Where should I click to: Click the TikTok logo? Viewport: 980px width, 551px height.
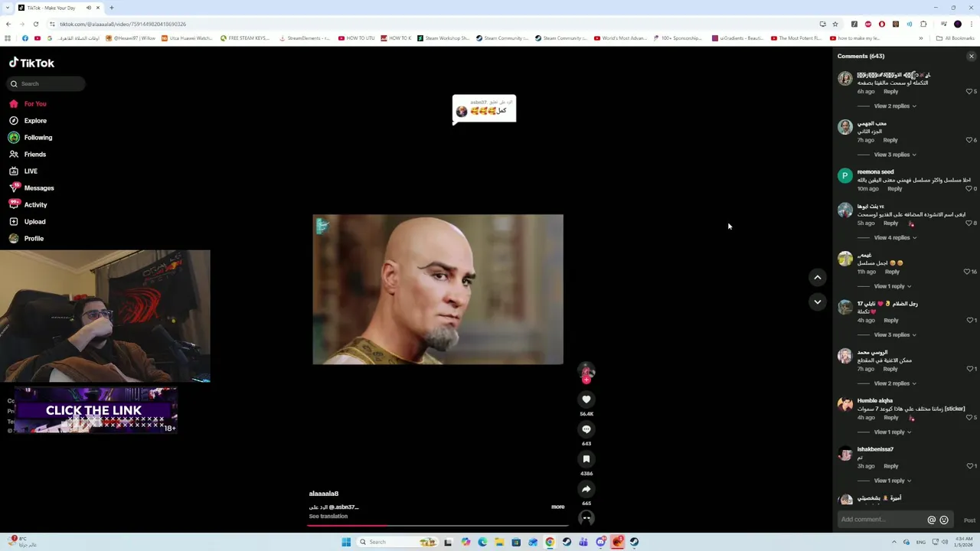click(31, 63)
